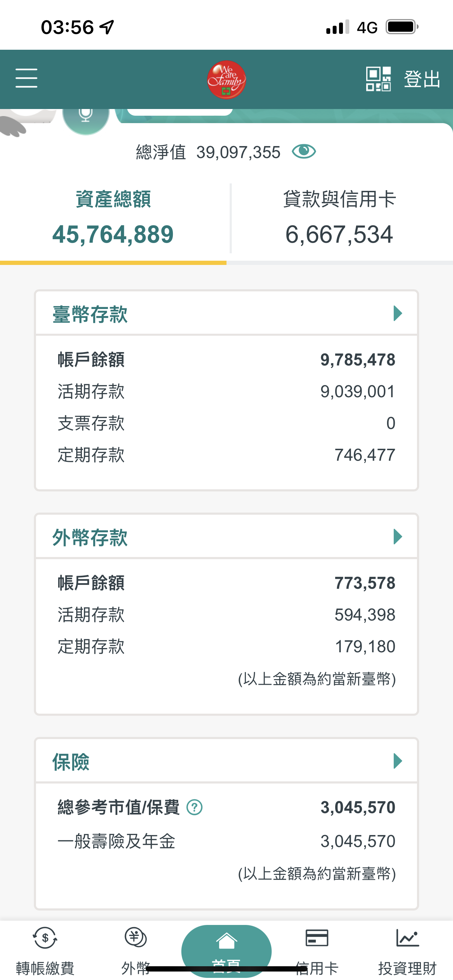453x980 pixels.
Task: Hide the 總淨值 amount with eye icon
Action: coord(303,151)
